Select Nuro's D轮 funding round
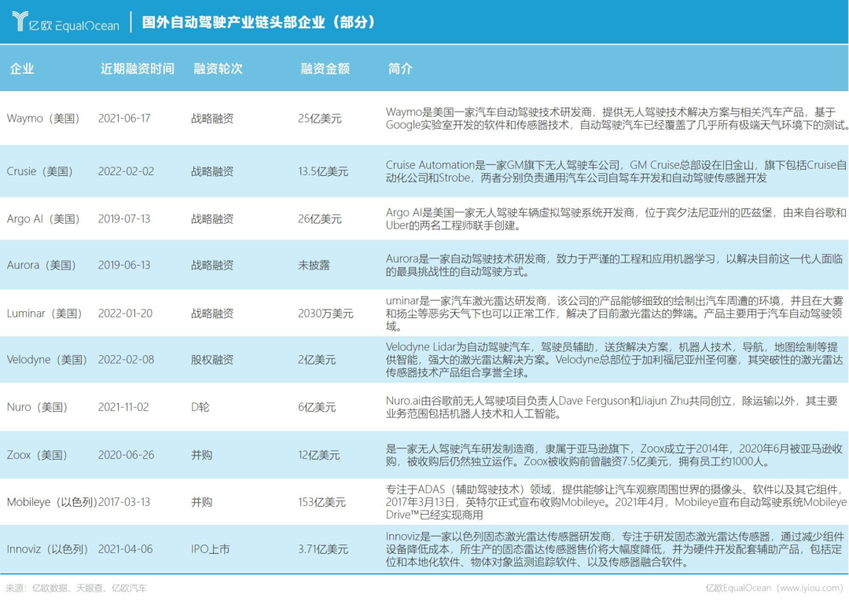 [200, 407]
